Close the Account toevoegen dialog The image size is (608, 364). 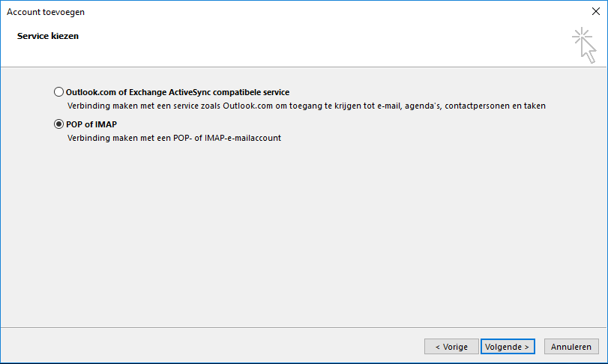coord(595,12)
